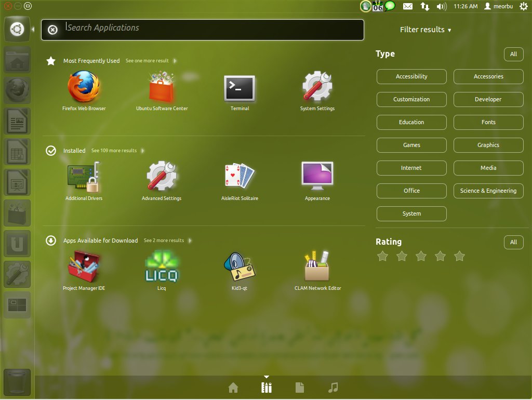The image size is (532, 400).
Task: Select CLAM Network Editor app
Action: coord(317,266)
